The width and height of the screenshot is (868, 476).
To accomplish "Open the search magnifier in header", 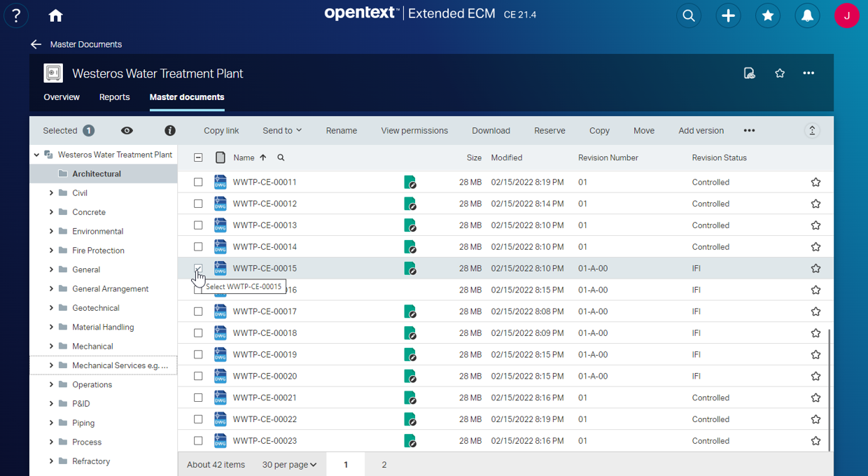I will coord(689,15).
